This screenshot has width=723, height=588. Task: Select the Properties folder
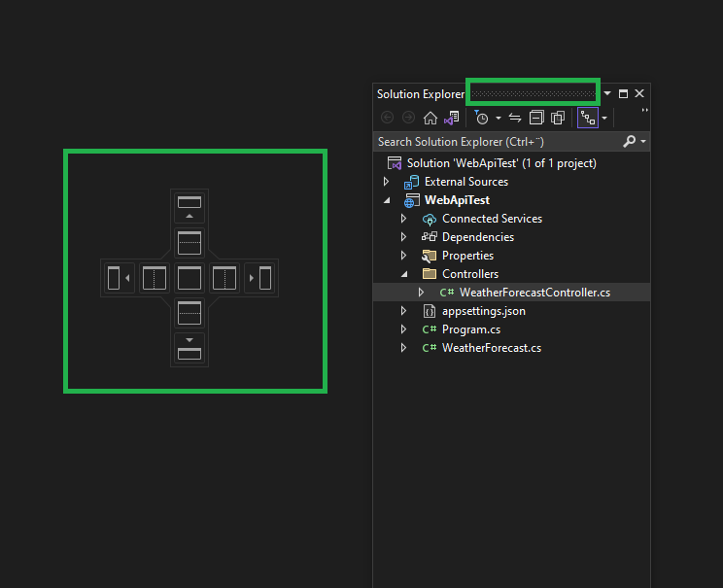coord(467,256)
